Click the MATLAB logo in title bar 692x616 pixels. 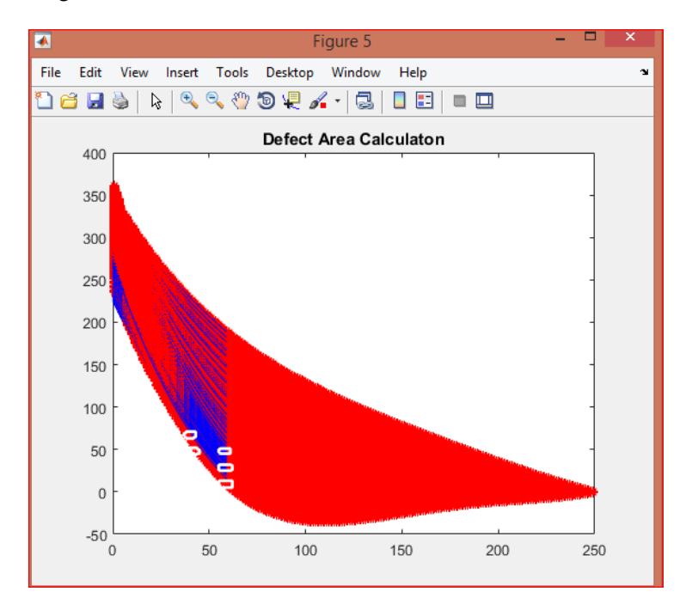click(43, 41)
